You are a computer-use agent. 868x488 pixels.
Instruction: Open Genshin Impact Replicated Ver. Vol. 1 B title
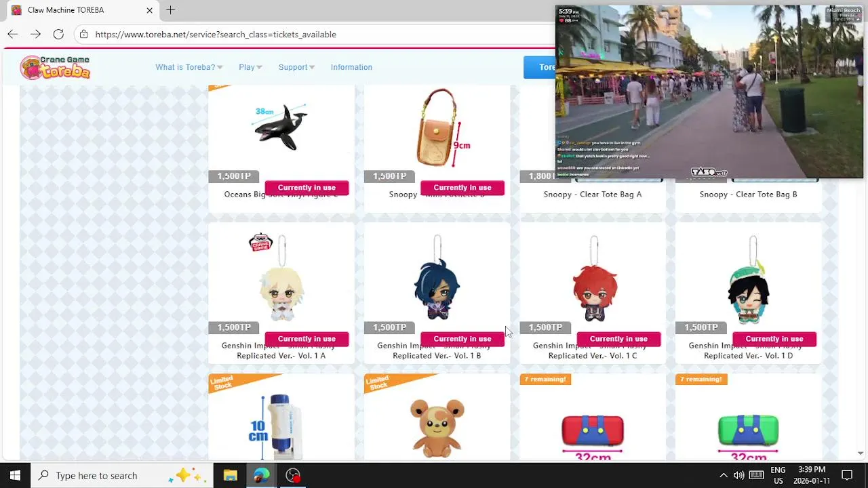437,351
